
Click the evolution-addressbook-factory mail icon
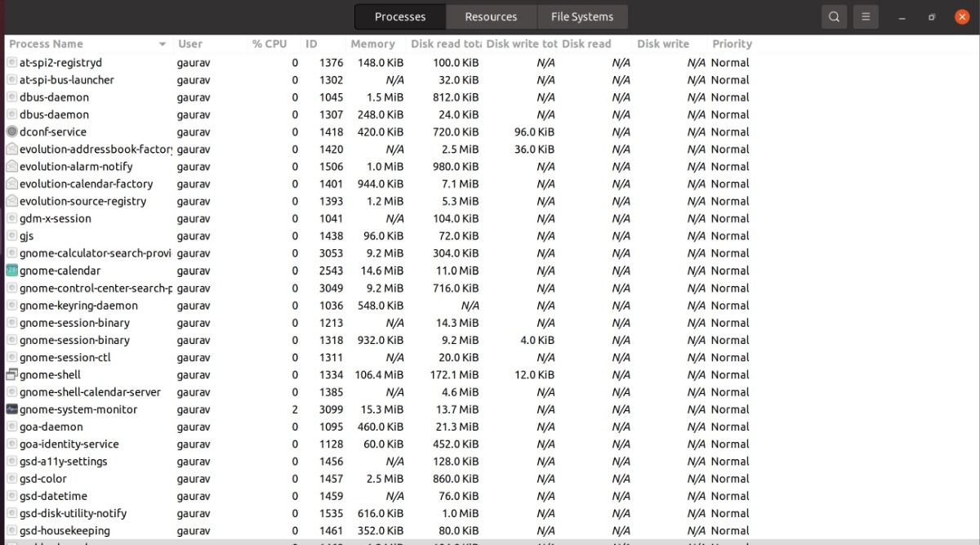(x=11, y=149)
